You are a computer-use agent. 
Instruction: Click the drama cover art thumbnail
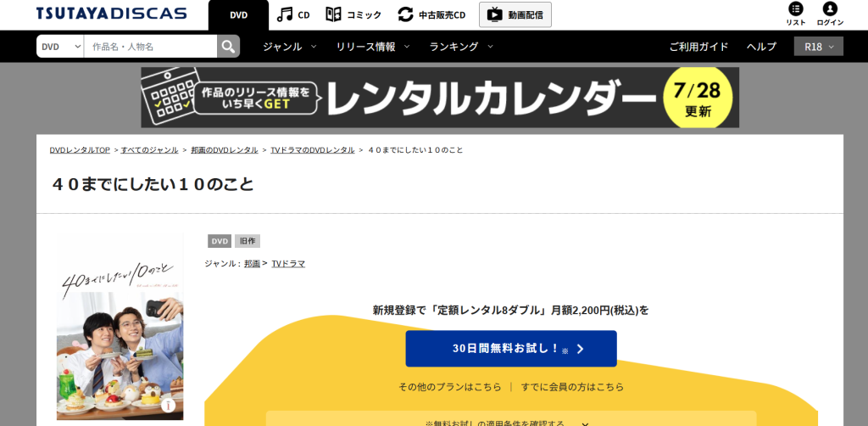[120, 326]
